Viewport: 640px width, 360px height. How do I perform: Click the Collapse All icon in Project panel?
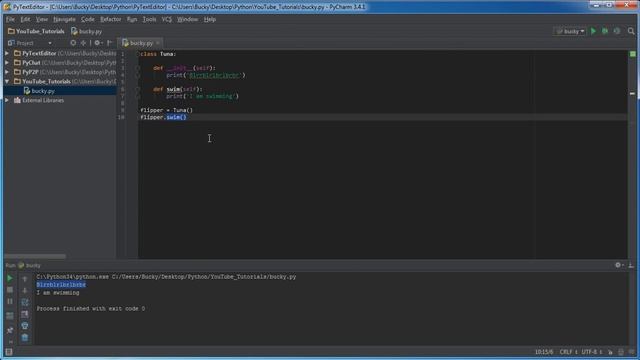(83, 42)
